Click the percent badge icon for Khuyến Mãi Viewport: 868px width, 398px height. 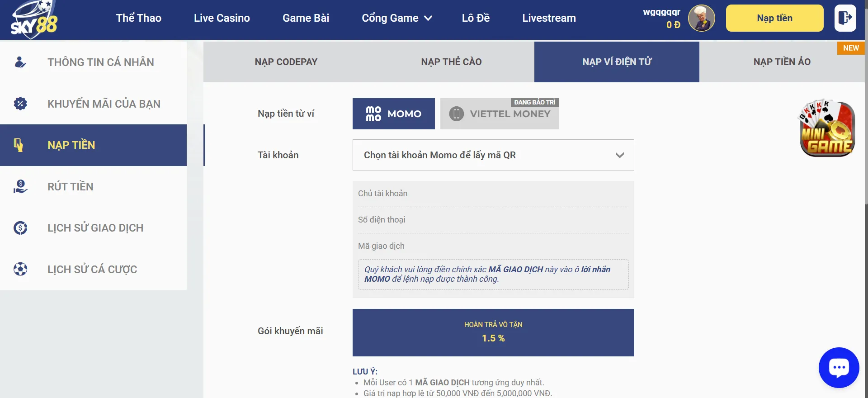[x=20, y=104]
